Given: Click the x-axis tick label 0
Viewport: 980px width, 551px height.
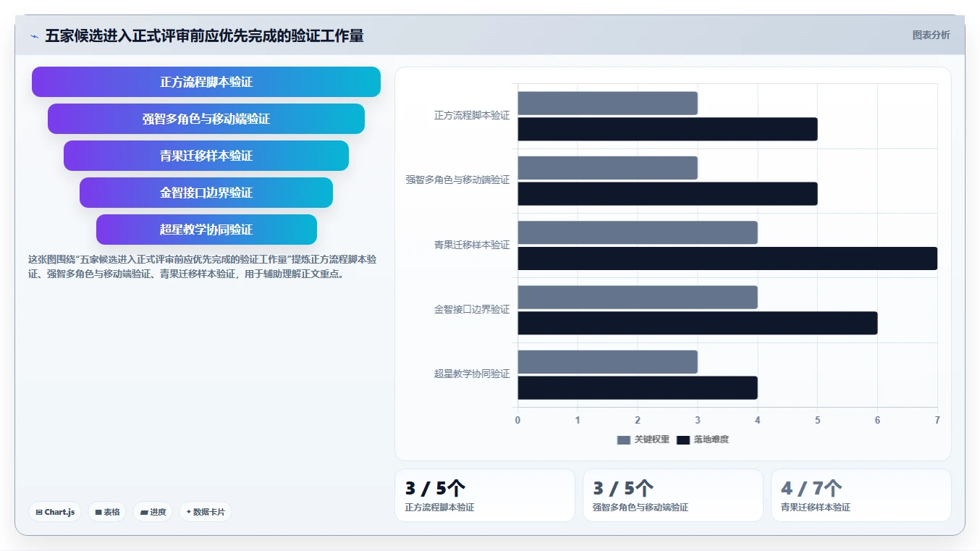Looking at the screenshot, I should [x=518, y=420].
